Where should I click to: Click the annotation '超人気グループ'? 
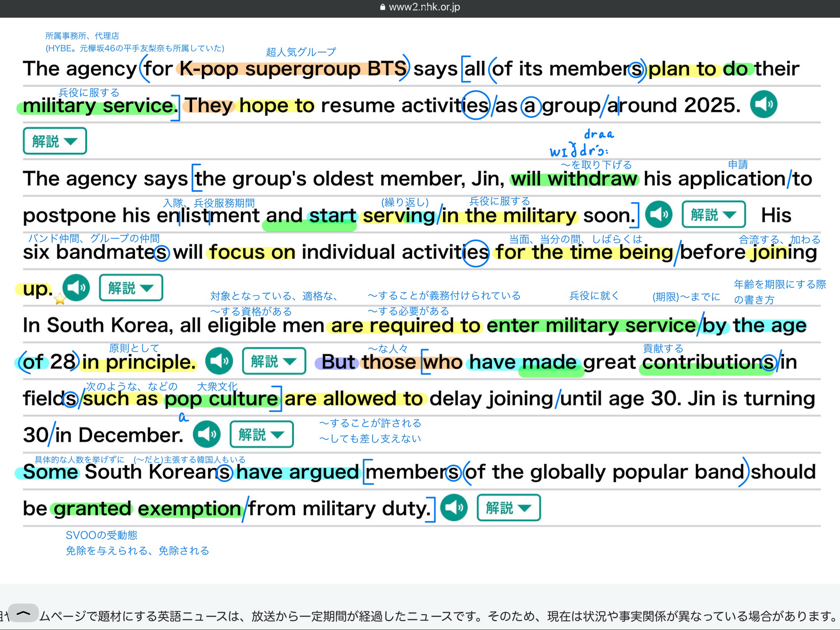click(301, 52)
